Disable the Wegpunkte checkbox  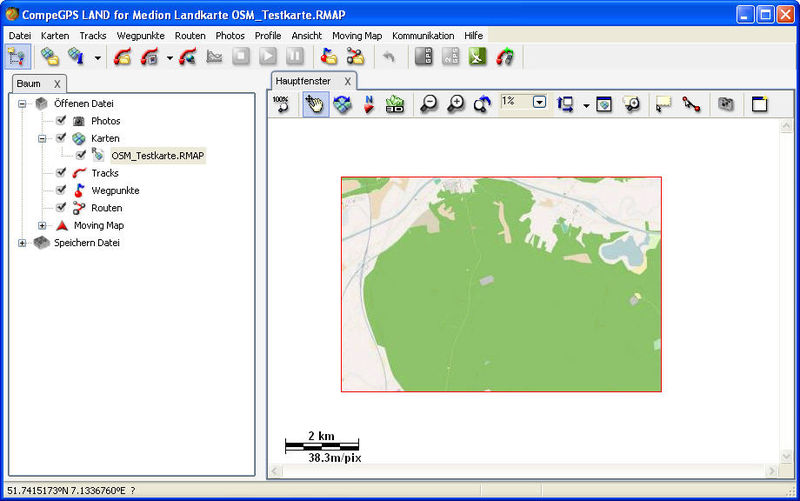[61, 190]
